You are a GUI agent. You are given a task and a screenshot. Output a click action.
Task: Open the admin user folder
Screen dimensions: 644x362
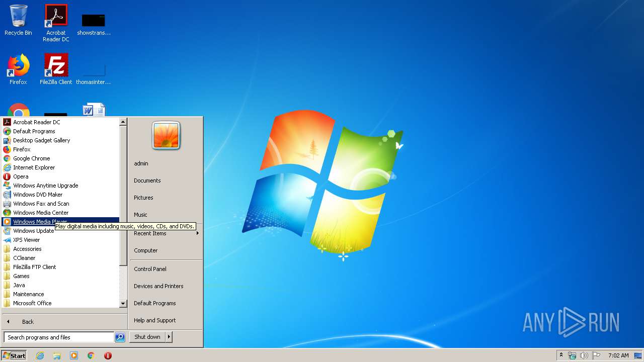(166, 163)
